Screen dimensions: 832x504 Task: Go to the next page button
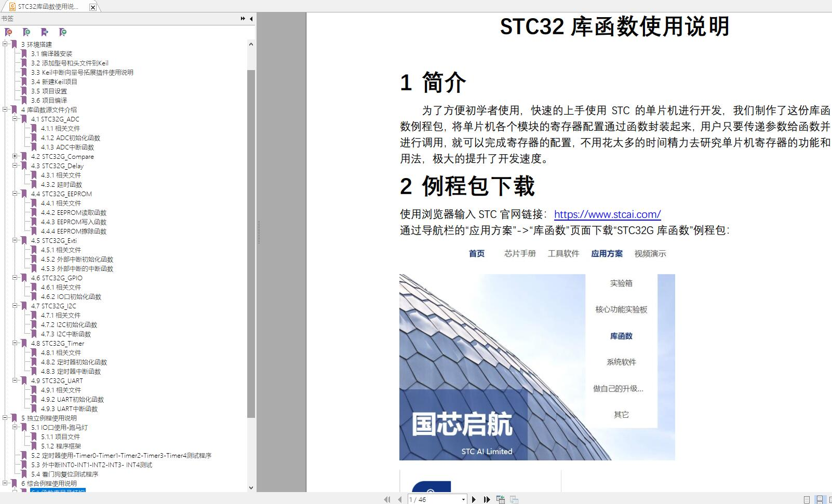coord(474,499)
